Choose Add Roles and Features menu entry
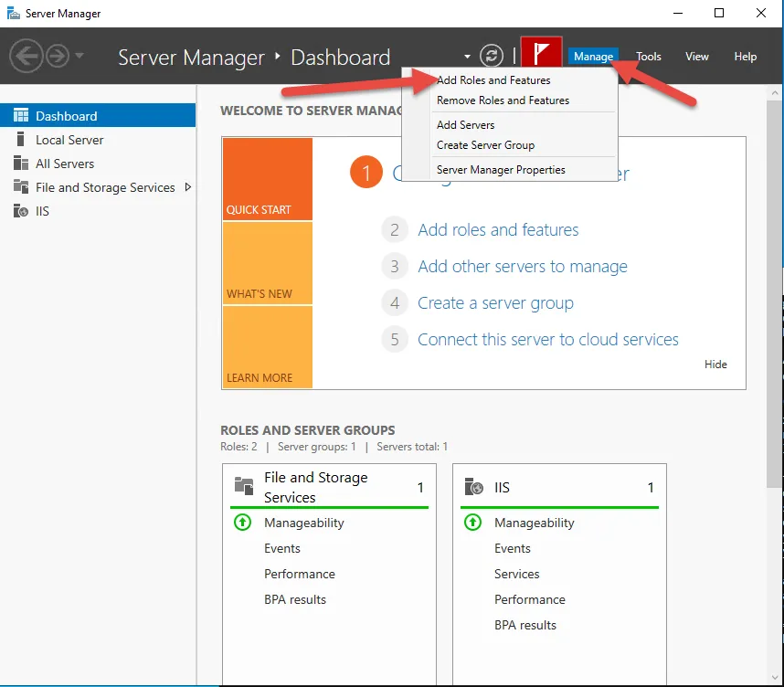The height and width of the screenshot is (687, 784). pos(493,80)
